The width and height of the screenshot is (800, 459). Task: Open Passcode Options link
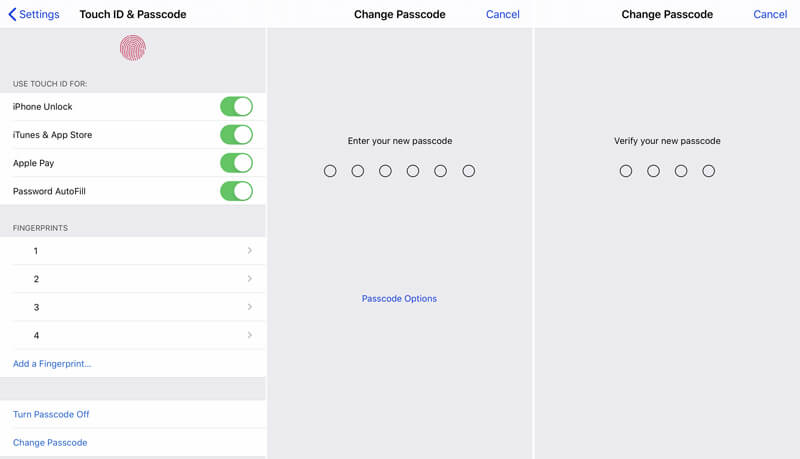399,299
